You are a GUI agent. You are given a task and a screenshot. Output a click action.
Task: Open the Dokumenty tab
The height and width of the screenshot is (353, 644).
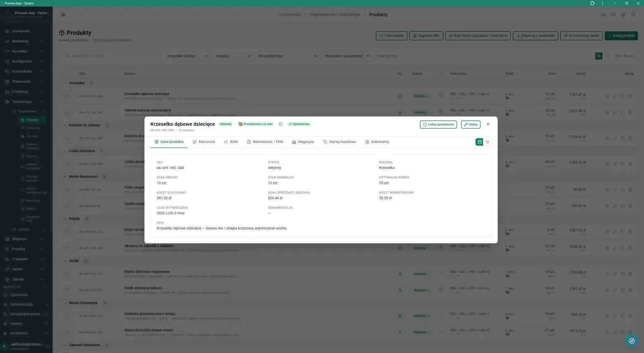click(377, 142)
